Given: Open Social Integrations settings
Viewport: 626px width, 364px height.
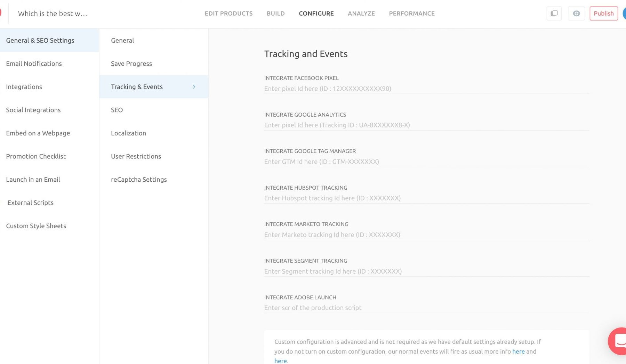Looking at the screenshot, I should [33, 110].
